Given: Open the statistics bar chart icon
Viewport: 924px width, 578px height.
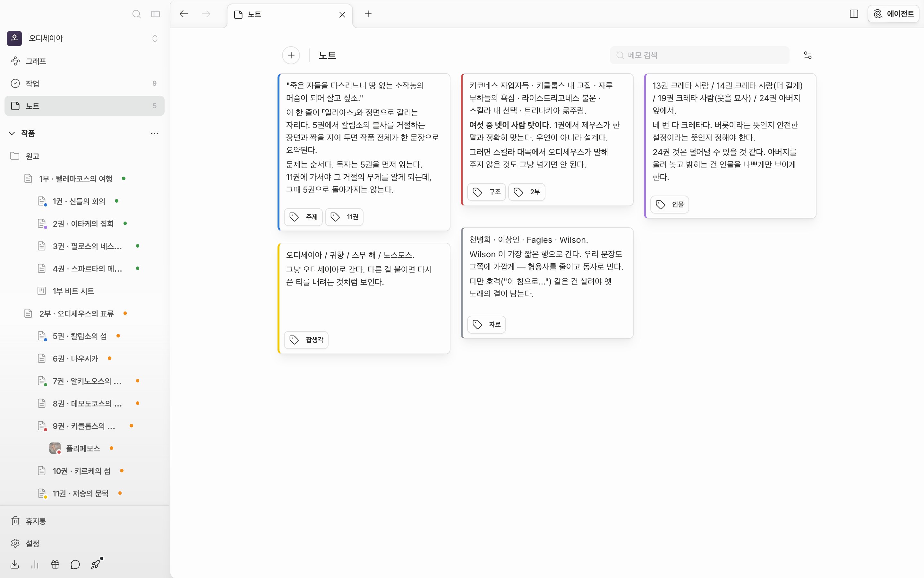Looking at the screenshot, I should pyautogui.click(x=35, y=565).
